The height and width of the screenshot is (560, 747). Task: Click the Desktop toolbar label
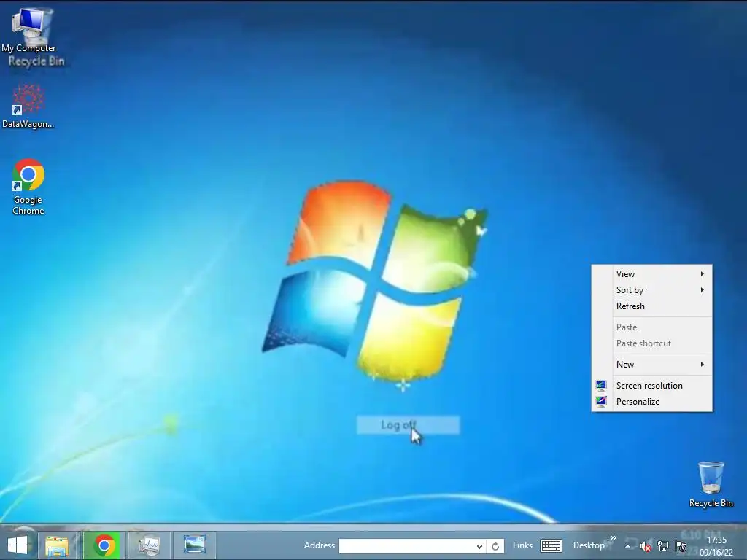[589, 545]
